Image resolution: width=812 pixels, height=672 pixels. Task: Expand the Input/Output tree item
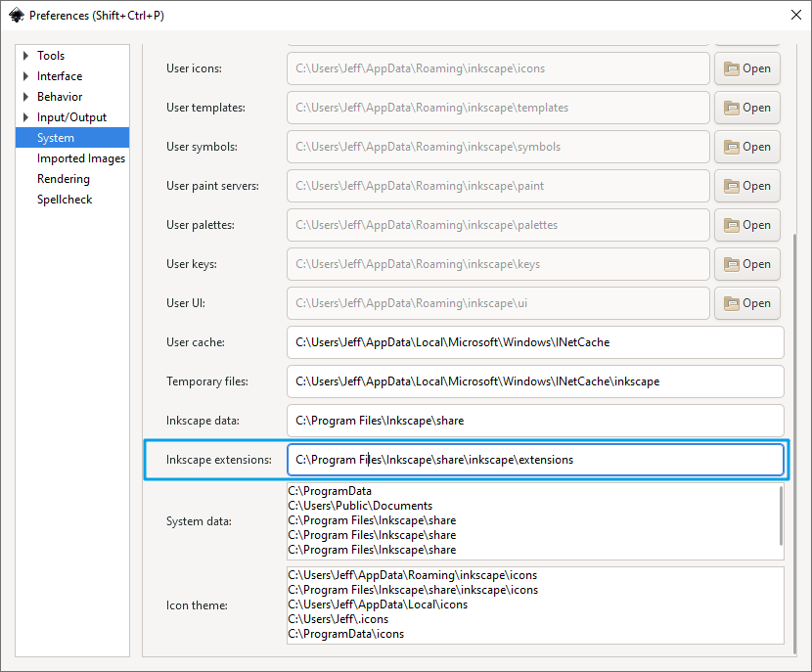click(x=25, y=117)
